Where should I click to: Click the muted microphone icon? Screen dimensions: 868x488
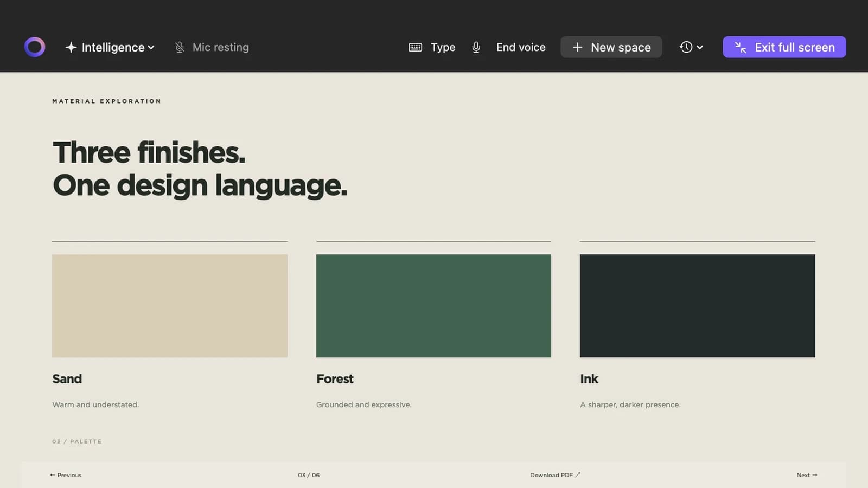pos(180,47)
